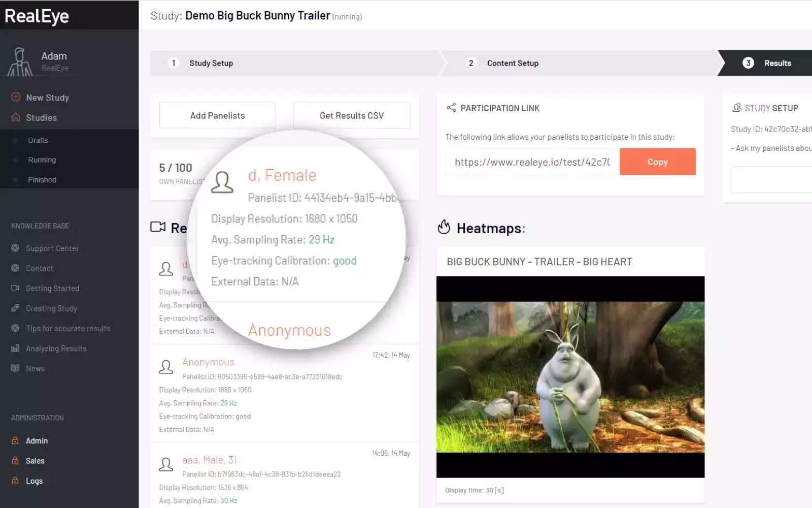Show the Finished studies
Screen dimensions: 812x508
click(42, 180)
